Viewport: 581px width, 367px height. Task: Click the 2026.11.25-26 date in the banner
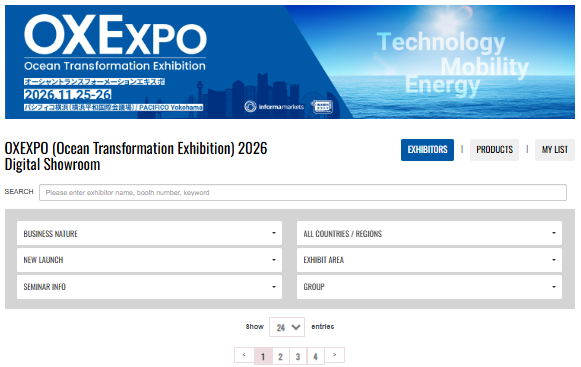[x=67, y=95]
